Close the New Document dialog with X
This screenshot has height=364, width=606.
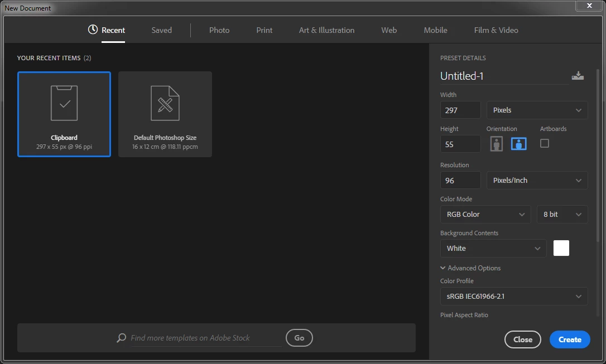coord(589,6)
